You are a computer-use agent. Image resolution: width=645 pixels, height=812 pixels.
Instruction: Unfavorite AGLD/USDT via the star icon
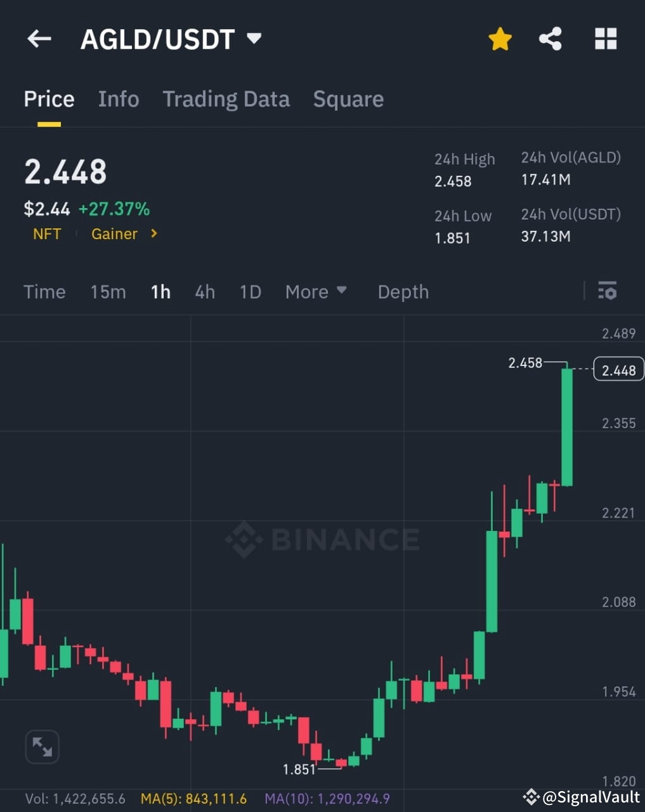tap(500, 39)
